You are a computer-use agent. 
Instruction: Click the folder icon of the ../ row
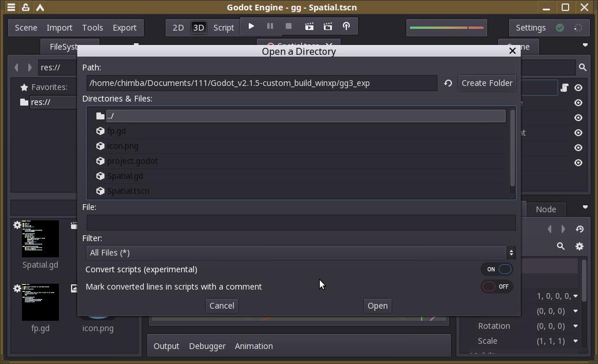coord(100,116)
